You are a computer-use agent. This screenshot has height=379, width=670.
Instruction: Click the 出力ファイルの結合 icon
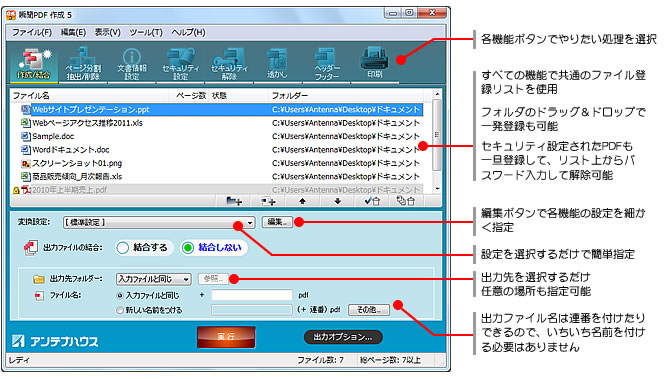(31, 248)
